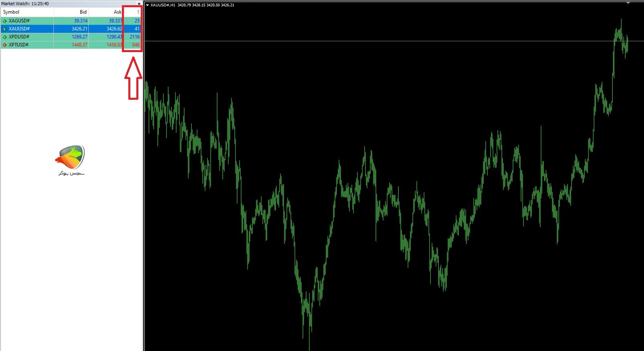Click the up arrow icon beside XAUUSD#
Viewport: 644px width, 351px height.
[x=5, y=29]
